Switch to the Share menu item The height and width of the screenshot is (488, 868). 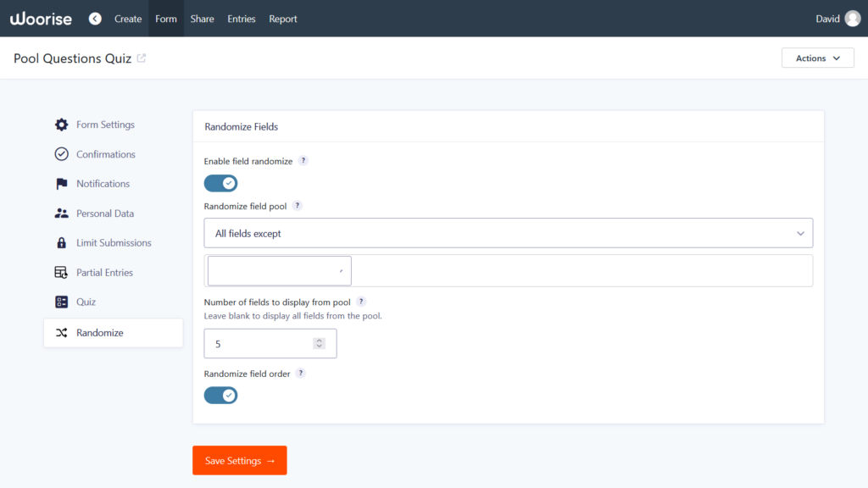202,18
